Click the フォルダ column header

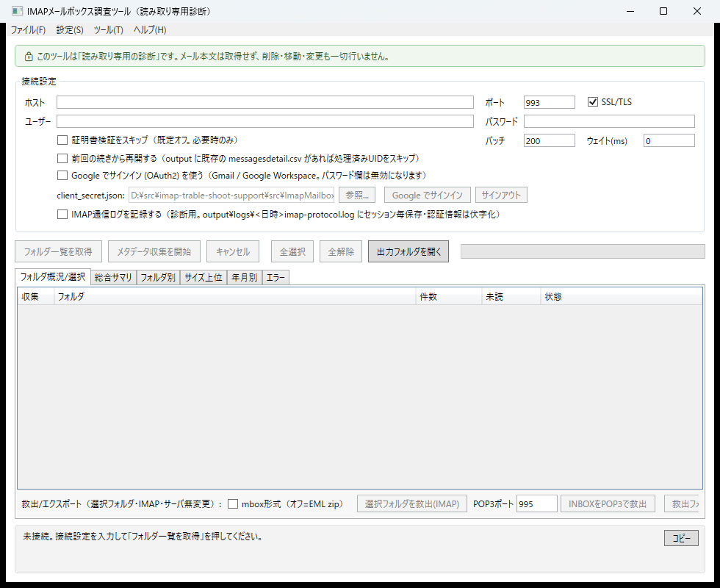(234, 297)
